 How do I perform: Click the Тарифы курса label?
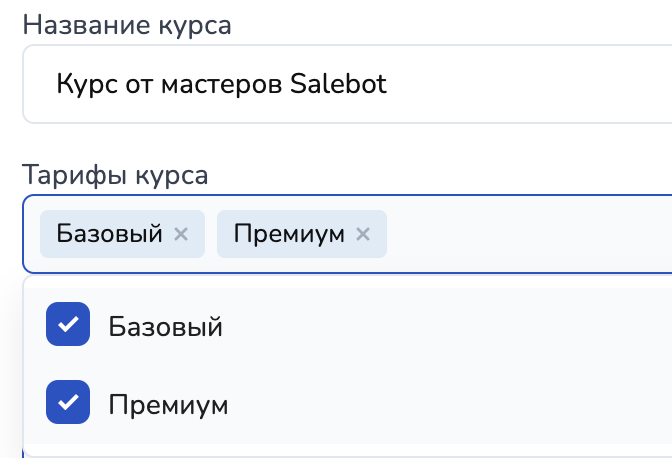click(x=115, y=175)
